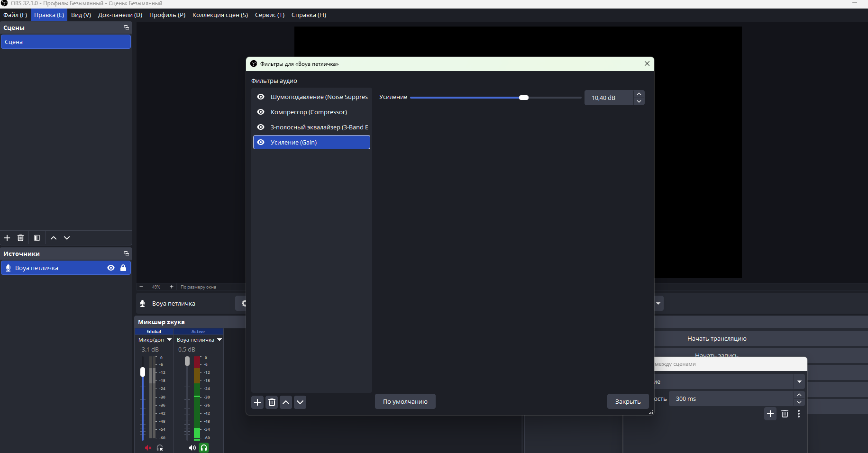Toggle visibility of the Компрессор filter
Screen dimensions: 868x453
(261, 112)
